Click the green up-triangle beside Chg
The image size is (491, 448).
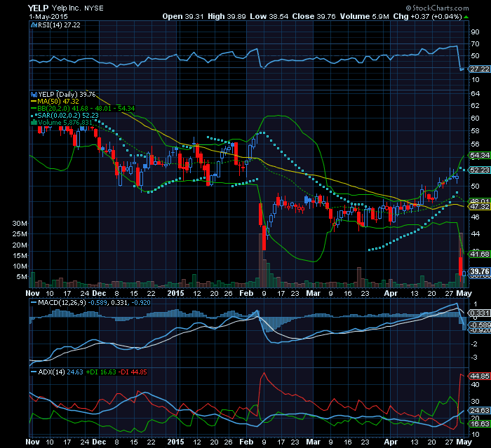466,17
